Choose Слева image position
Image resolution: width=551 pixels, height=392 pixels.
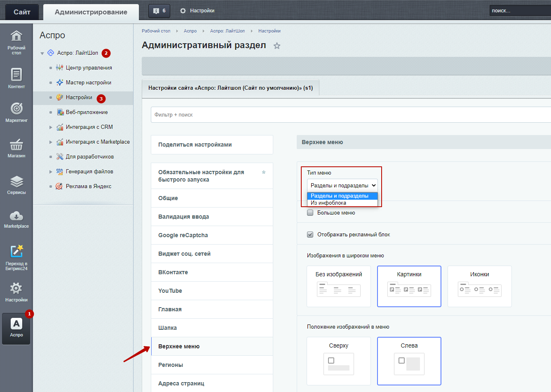[409, 361]
